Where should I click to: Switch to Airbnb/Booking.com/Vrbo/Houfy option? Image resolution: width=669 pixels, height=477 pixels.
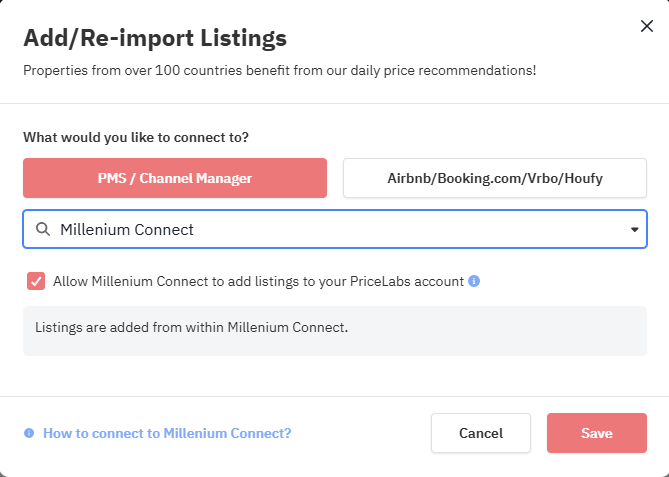click(495, 178)
